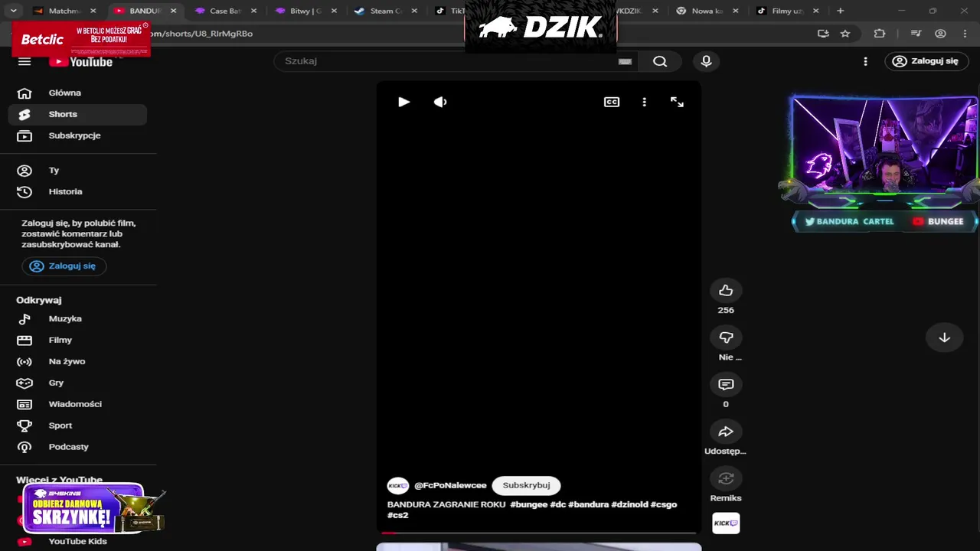Open the browser profile icon
This screenshot has height=551, width=980.
coord(940,34)
